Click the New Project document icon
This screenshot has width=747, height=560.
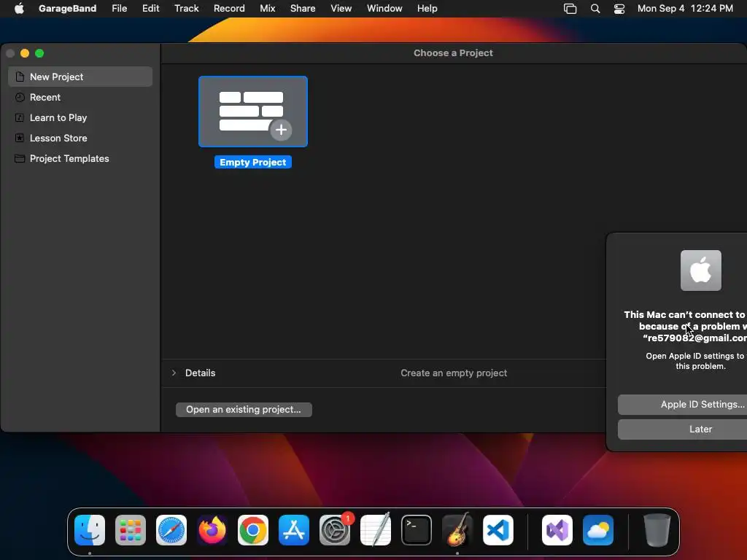(20, 77)
